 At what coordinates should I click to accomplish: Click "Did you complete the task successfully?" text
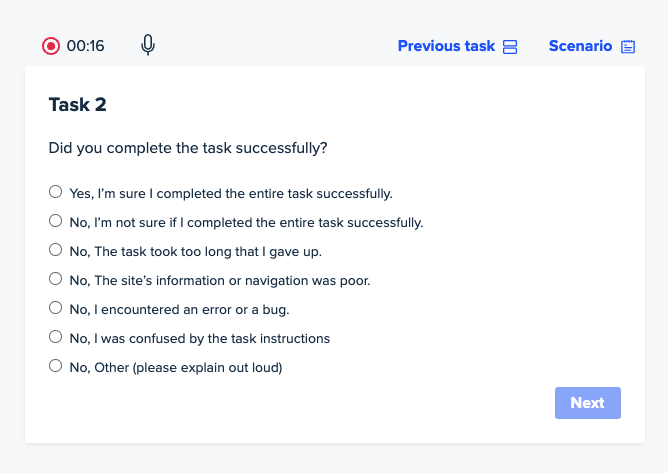188,148
